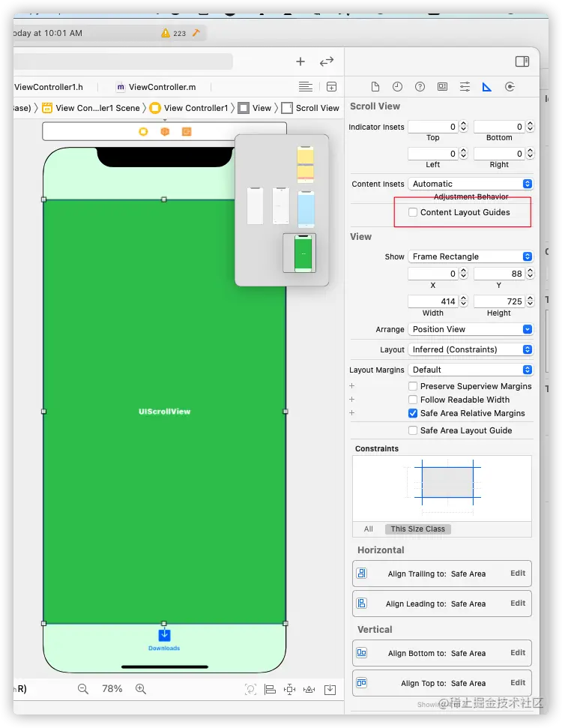
Task: Open the Quick Help inspector tab
Action: pos(420,87)
